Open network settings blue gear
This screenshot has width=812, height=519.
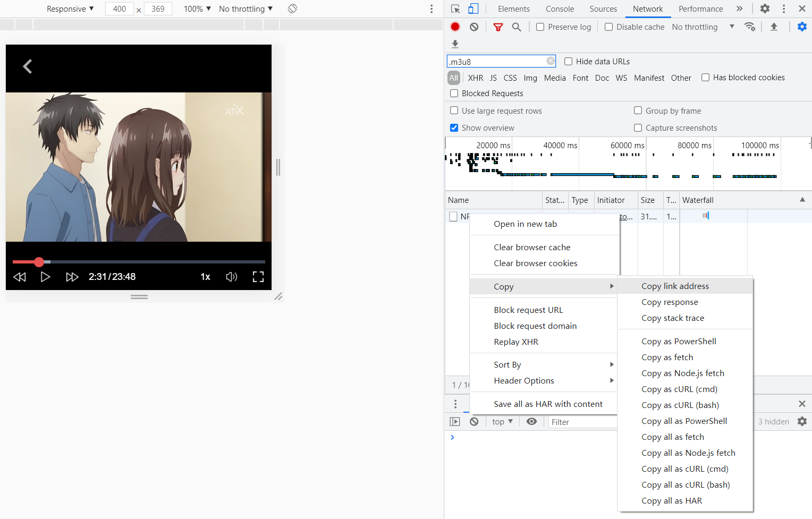tap(802, 27)
